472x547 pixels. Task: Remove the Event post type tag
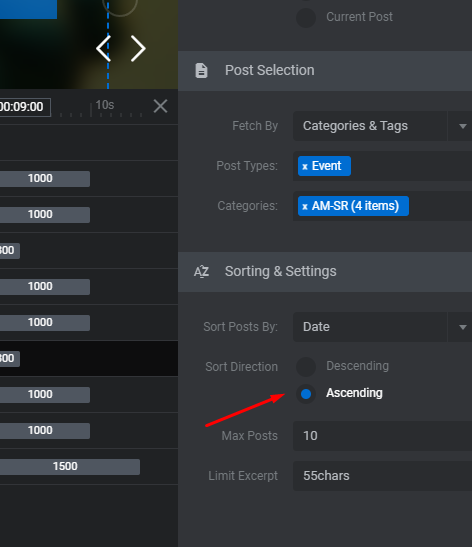305,166
